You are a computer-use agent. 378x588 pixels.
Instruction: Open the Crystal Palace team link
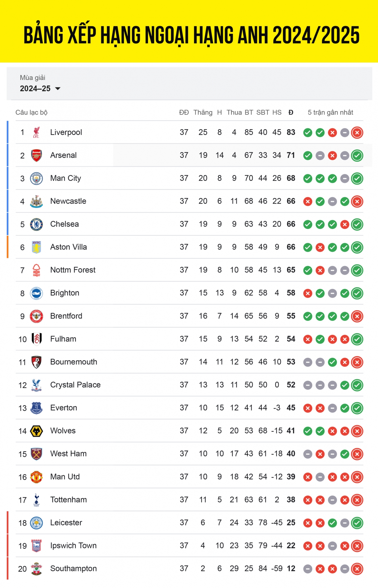click(75, 385)
